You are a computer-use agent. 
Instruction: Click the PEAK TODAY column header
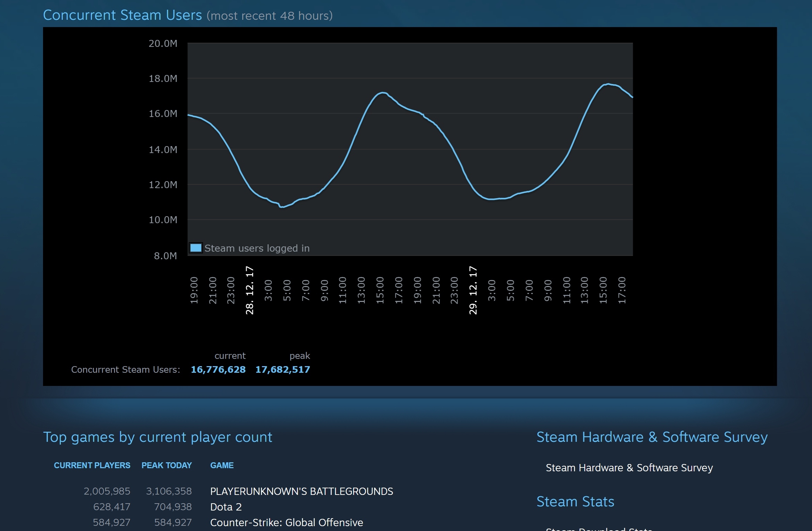coord(167,465)
